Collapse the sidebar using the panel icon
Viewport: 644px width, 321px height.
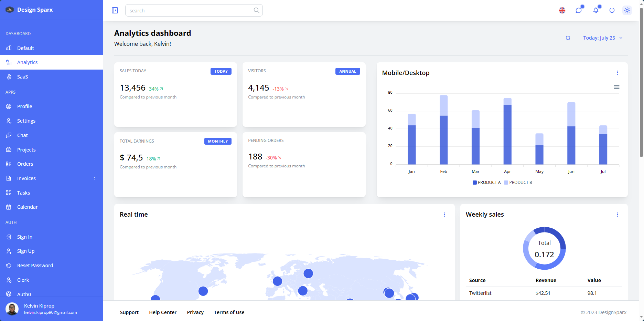click(x=115, y=10)
